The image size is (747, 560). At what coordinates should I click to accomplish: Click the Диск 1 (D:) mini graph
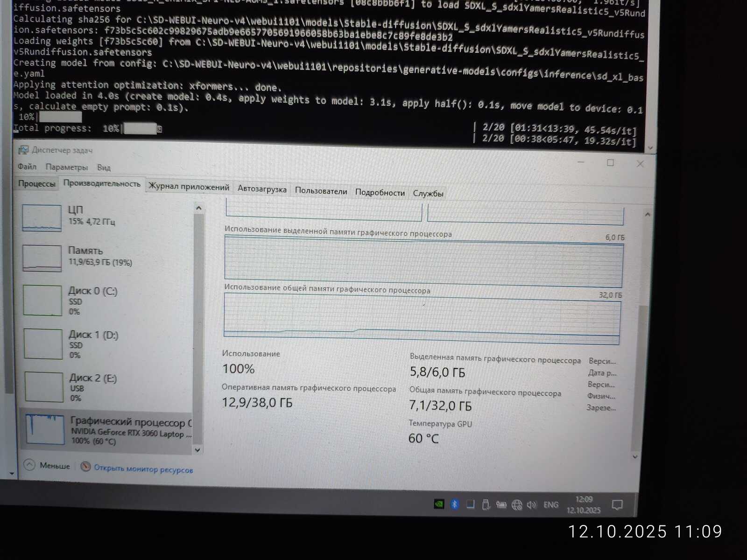click(43, 344)
